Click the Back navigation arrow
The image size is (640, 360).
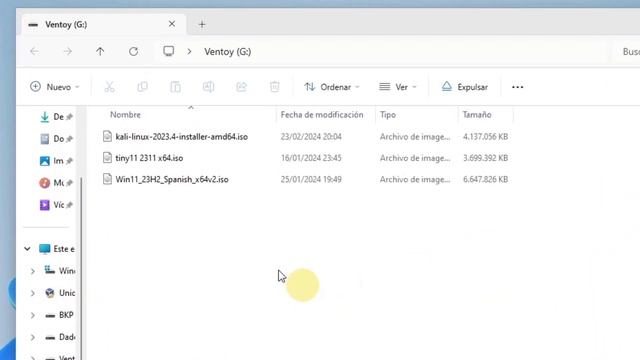click(35, 51)
